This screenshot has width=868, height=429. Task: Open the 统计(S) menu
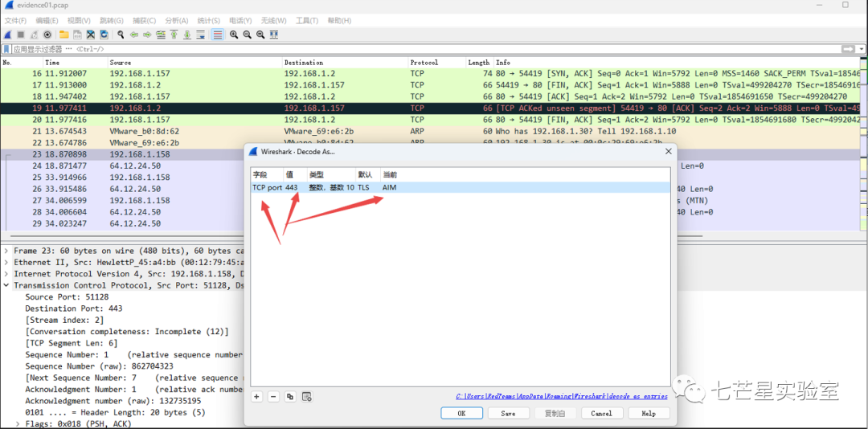tap(209, 20)
